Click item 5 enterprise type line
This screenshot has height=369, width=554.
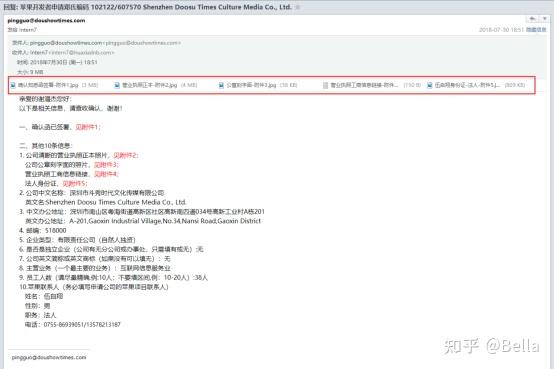77,240
